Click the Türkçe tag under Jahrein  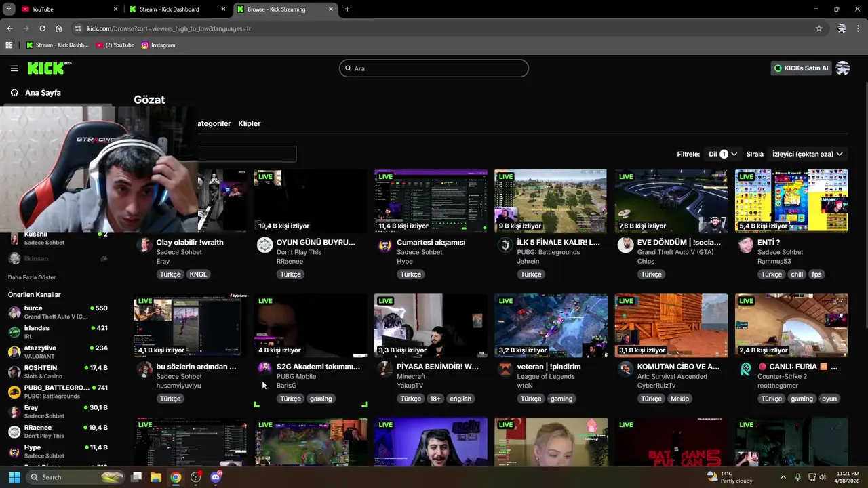pyautogui.click(x=531, y=274)
